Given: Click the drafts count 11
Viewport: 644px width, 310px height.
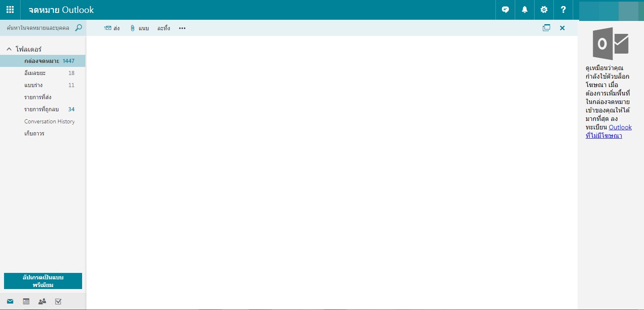Looking at the screenshot, I should point(71,85).
